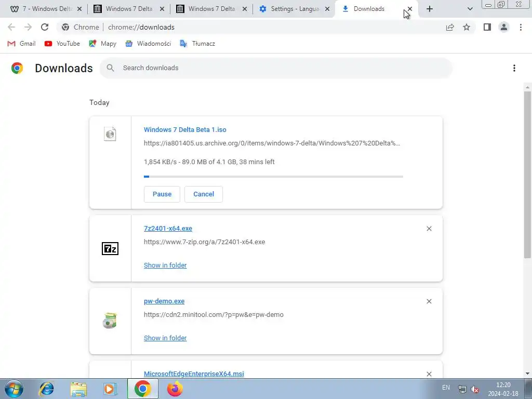The image size is (532, 399).
Task: Click the EN language indicator in the tray
Action: pos(446,388)
